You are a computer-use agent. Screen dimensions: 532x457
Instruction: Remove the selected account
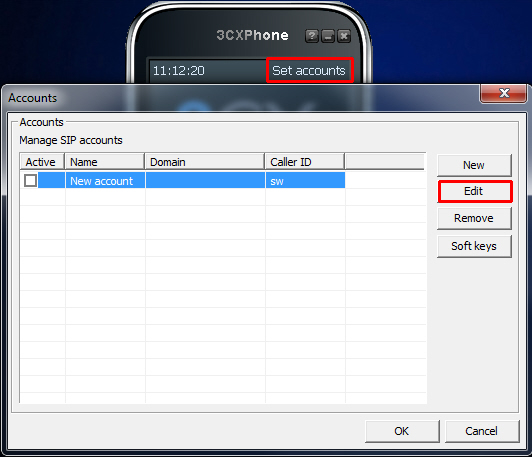[474, 218]
